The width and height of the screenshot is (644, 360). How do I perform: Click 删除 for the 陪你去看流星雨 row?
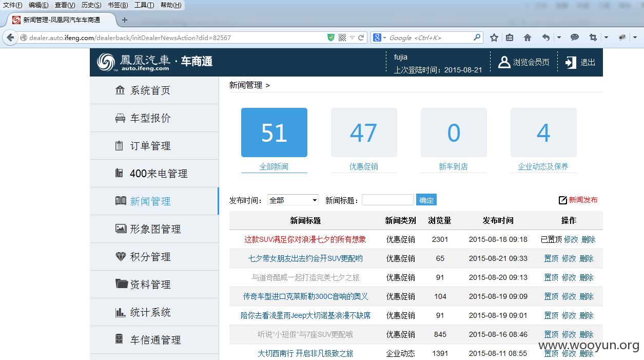point(587,315)
